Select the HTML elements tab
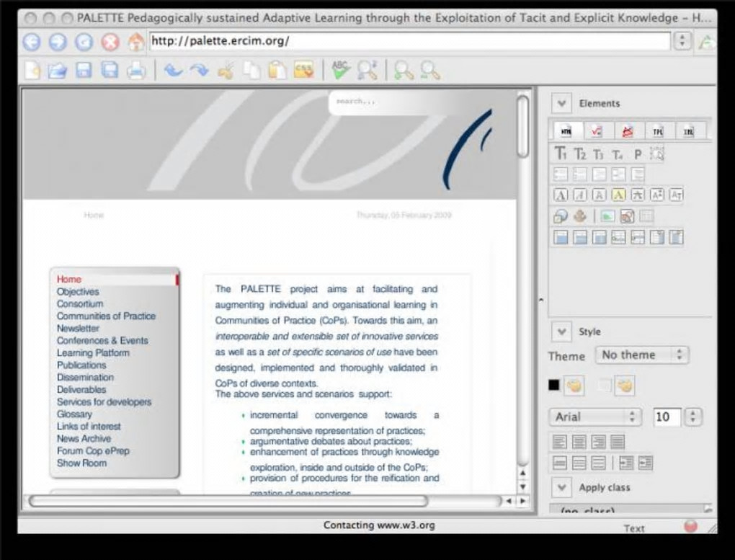The height and width of the screenshot is (560, 735). click(x=566, y=131)
